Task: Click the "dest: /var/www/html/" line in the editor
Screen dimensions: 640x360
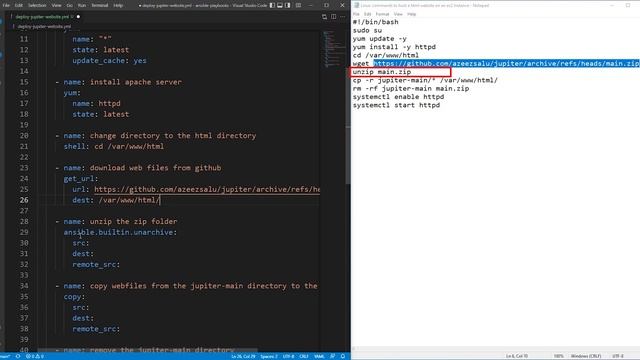Action: [x=116, y=200]
